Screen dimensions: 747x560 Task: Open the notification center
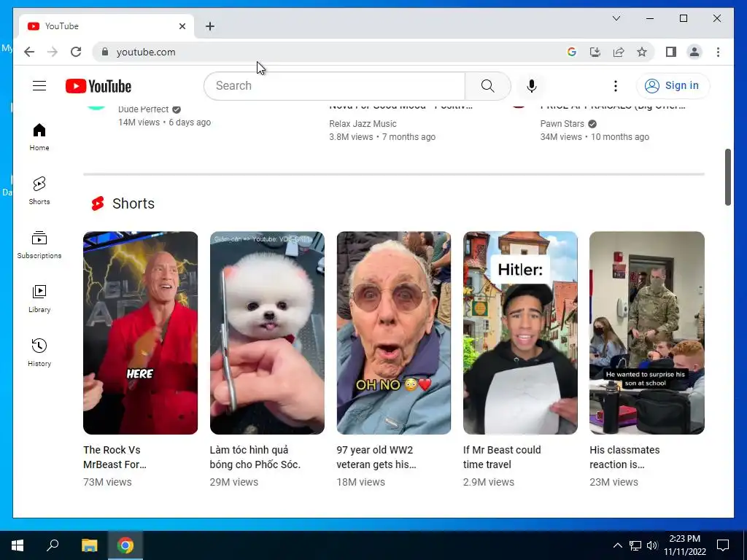click(723, 545)
